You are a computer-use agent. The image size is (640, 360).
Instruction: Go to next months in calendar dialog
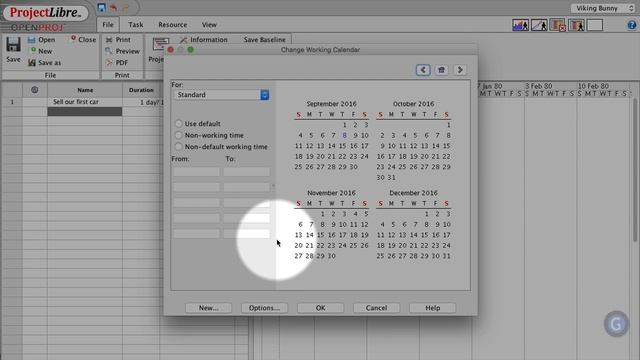pyautogui.click(x=460, y=70)
